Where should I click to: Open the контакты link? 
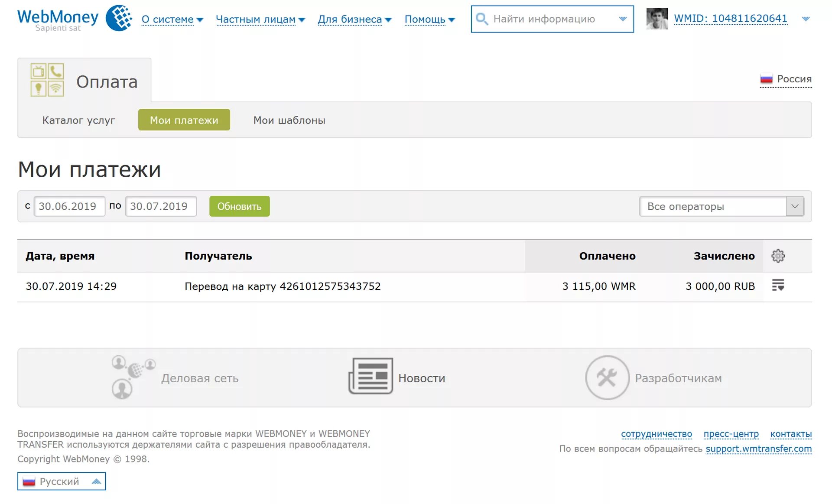(x=791, y=434)
